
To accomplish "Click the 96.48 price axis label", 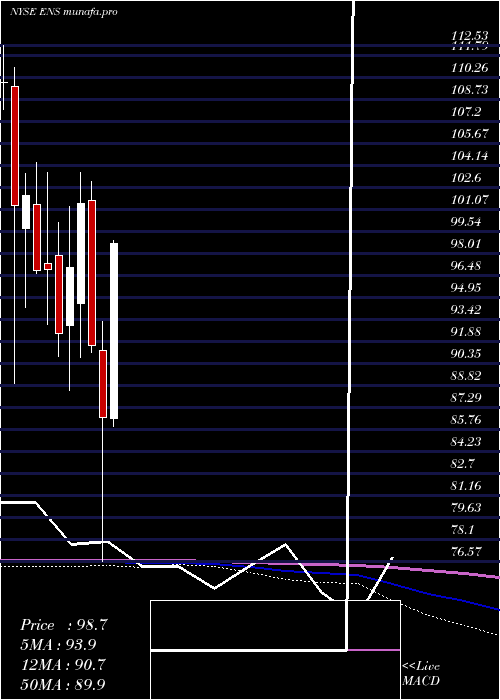I will tap(466, 266).
